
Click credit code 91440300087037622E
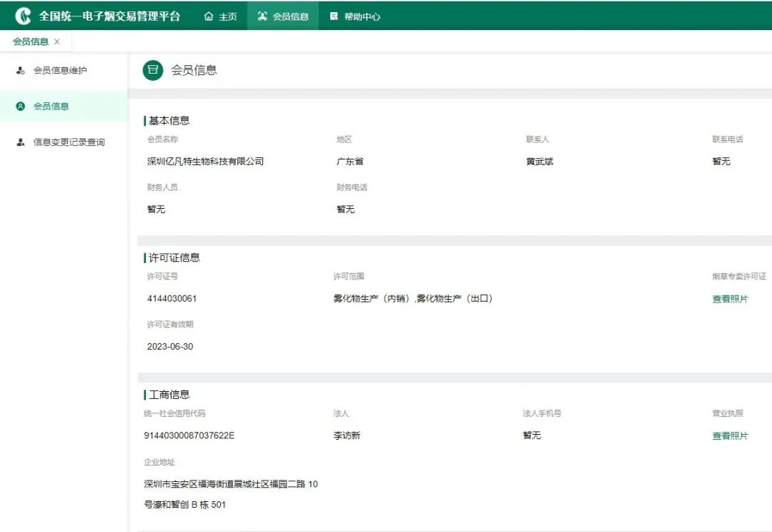189,435
